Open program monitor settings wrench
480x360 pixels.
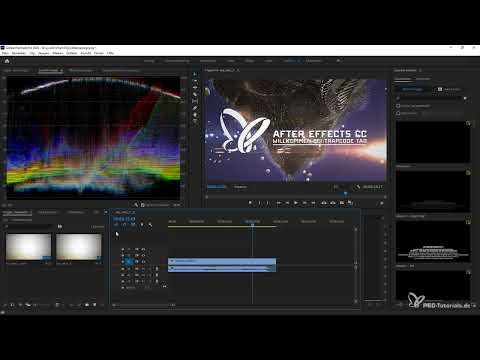358,187
